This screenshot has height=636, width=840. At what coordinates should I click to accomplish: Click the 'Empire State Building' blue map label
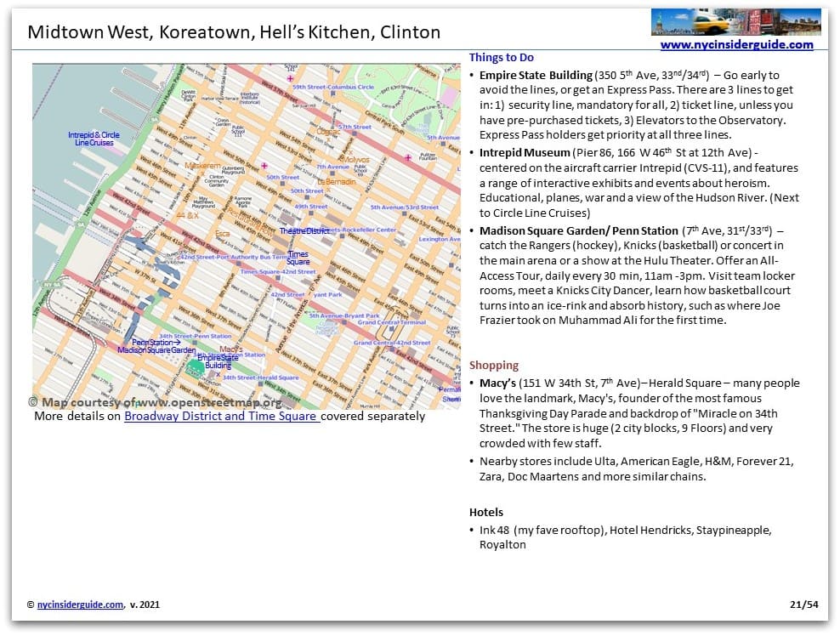(x=218, y=361)
